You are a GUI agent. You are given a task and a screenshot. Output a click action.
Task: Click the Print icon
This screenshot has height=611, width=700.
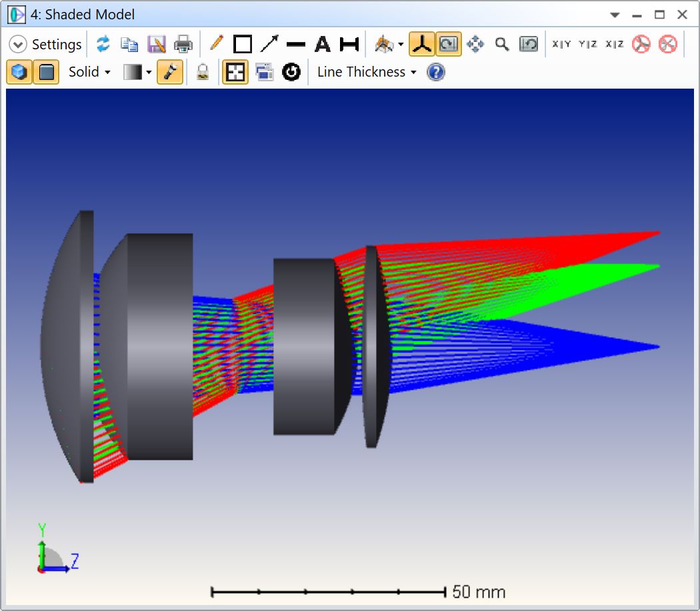(x=183, y=45)
